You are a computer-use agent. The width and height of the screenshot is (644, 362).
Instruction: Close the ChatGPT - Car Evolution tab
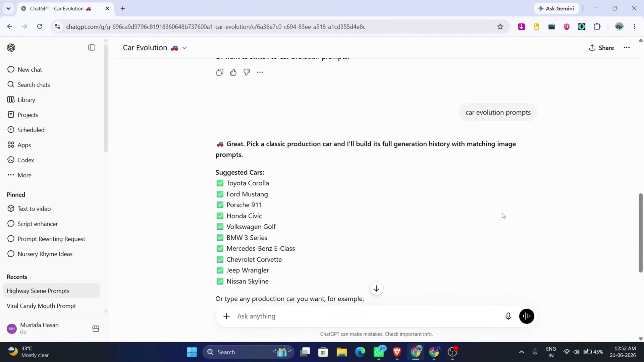(x=107, y=9)
